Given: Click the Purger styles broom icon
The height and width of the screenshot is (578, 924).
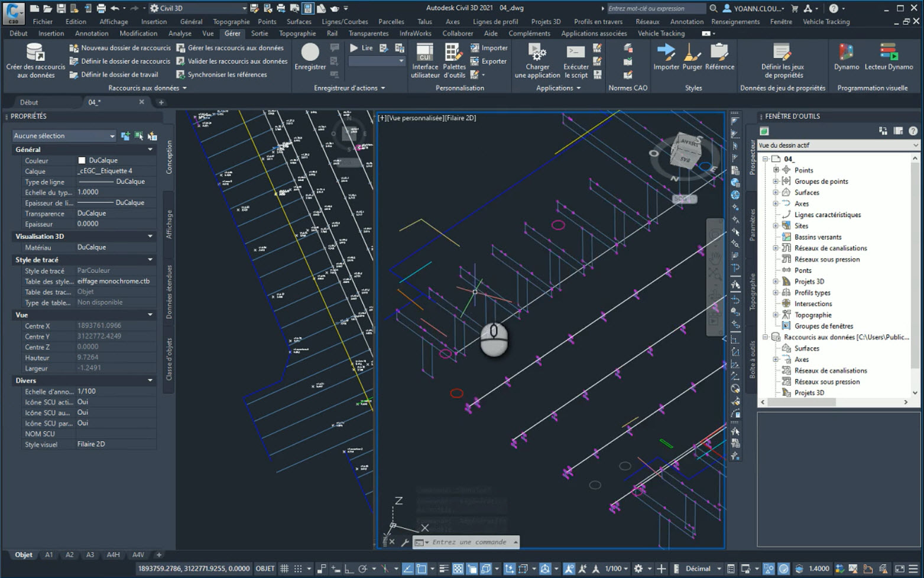Looking at the screenshot, I should tap(692, 53).
